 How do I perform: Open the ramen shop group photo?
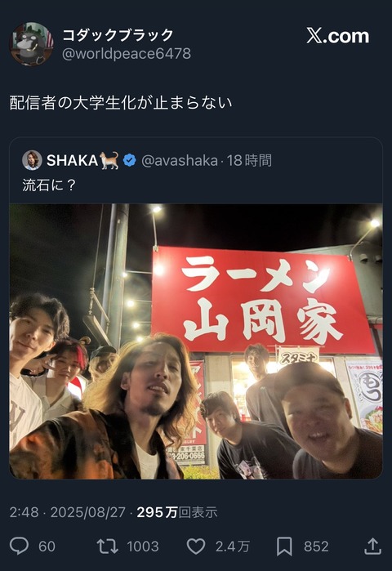[x=196, y=341]
